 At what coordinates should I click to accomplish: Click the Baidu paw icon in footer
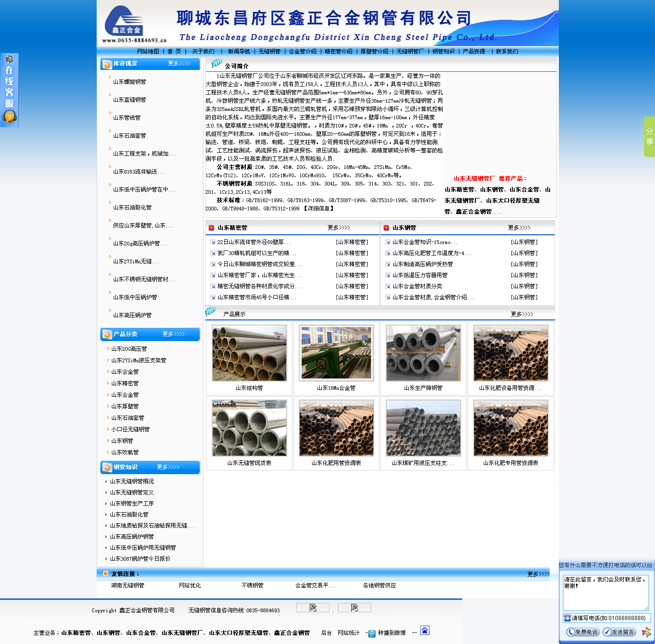[424, 630]
